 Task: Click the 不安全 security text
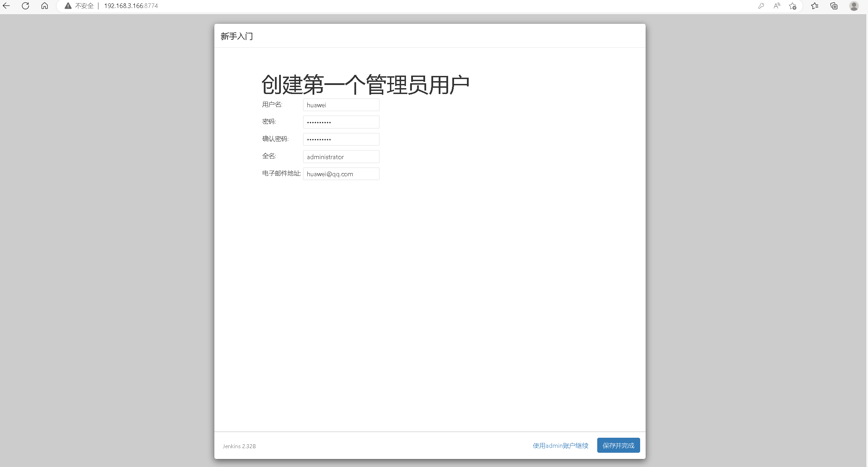pos(84,6)
